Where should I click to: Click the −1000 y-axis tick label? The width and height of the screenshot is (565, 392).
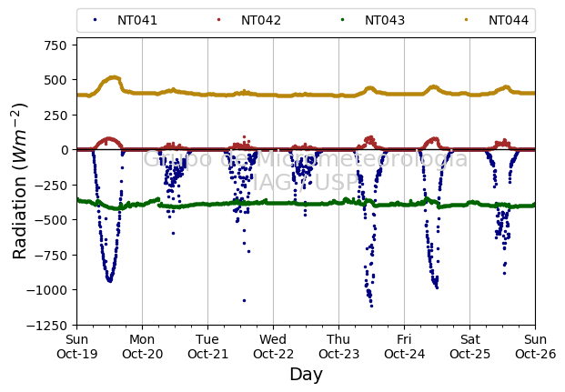tap(46, 290)
